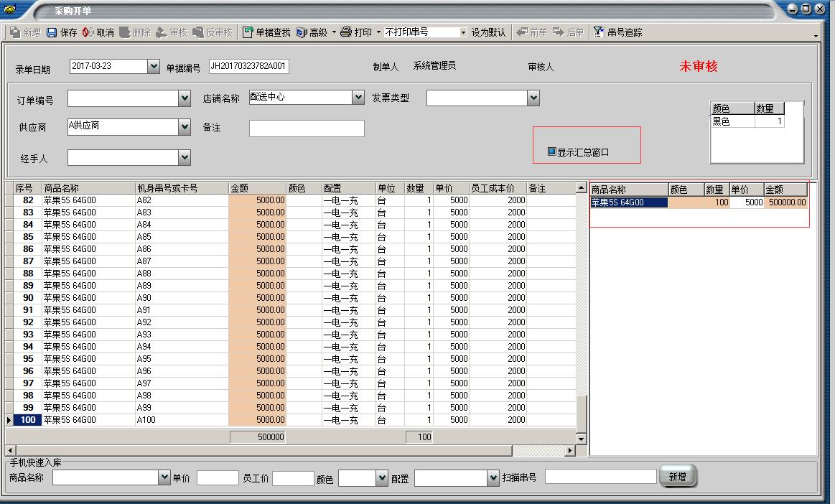
Task: Click the 扫描串号 input field
Action: [601, 476]
